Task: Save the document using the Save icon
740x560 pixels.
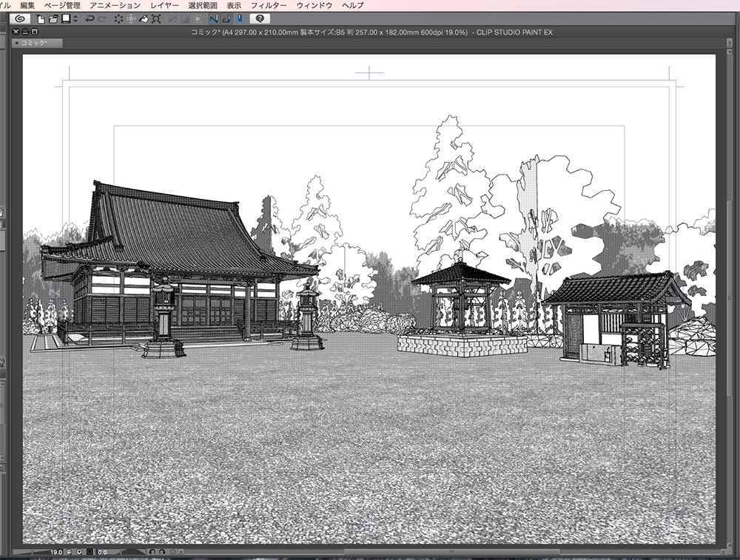Action: coord(65,18)
